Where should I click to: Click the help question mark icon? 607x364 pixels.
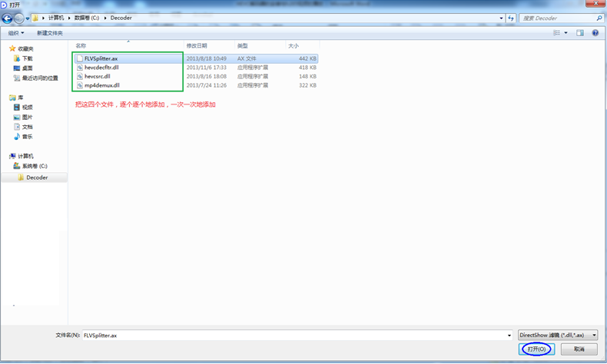(595, 33)
